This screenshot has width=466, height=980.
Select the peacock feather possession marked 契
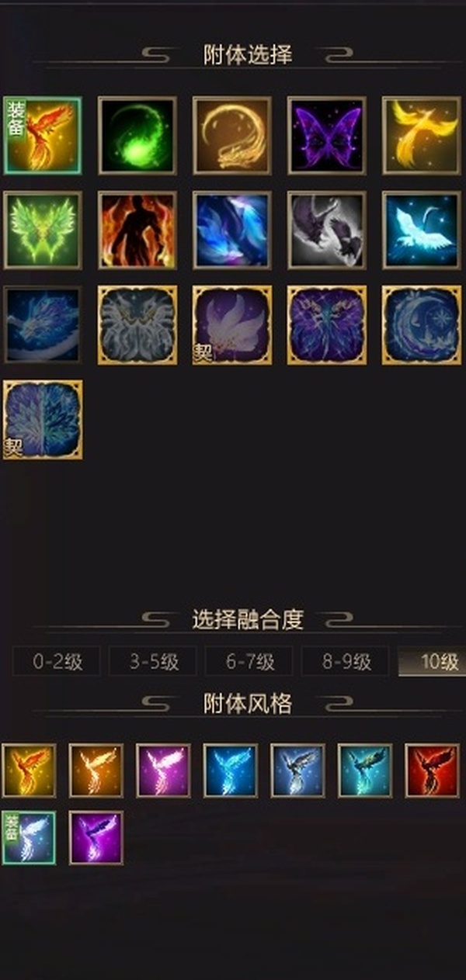(x=43, y=419)
